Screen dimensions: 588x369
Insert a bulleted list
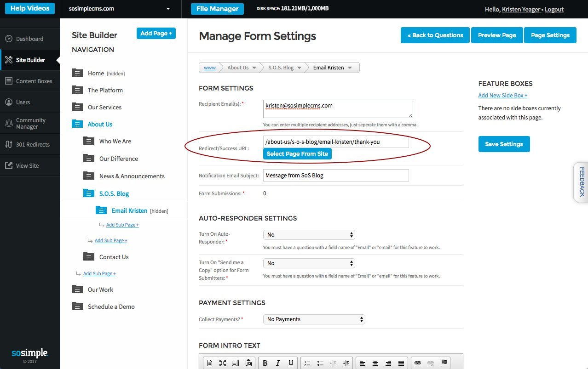(x=321, y=363)
